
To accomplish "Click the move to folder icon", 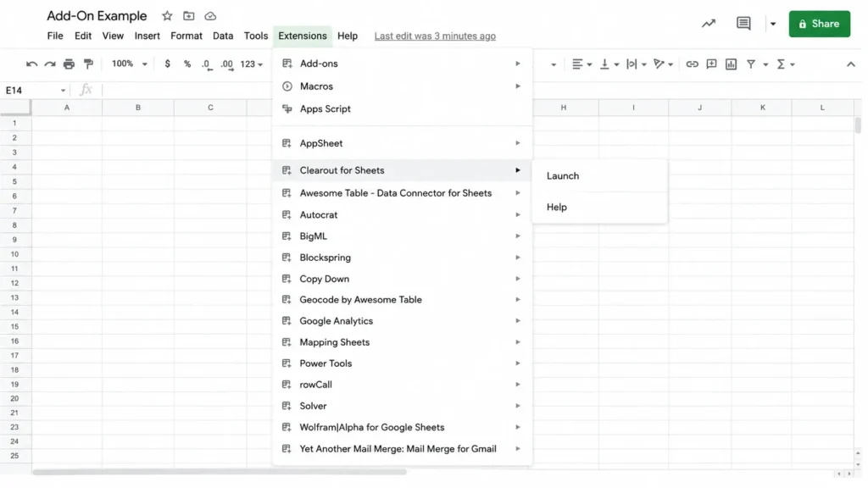I will (189, 16).
